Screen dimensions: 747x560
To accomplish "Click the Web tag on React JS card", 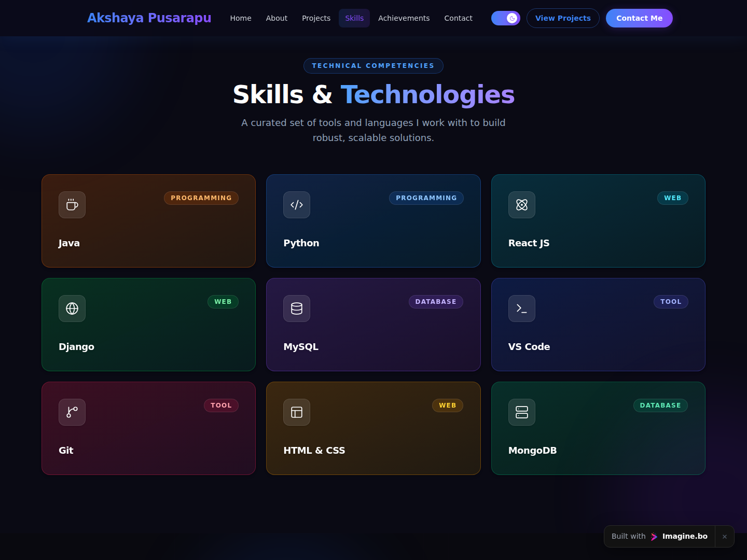I will point(673,198).
